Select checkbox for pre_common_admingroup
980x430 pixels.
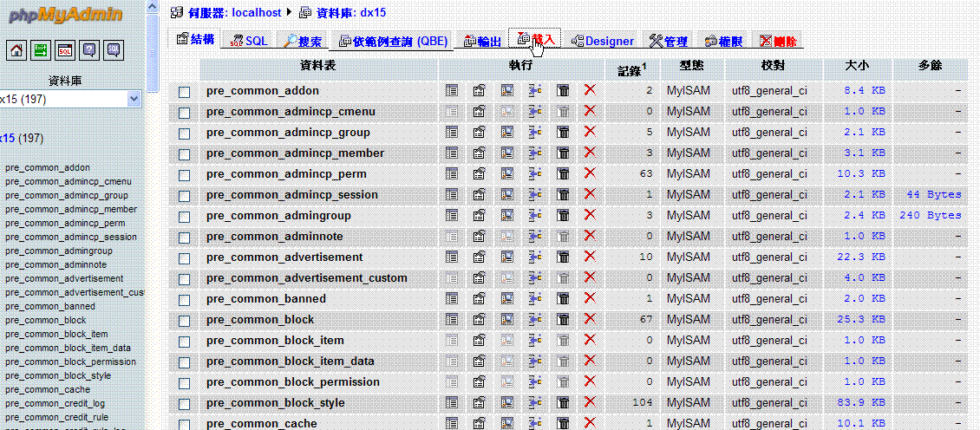point(184,217)
